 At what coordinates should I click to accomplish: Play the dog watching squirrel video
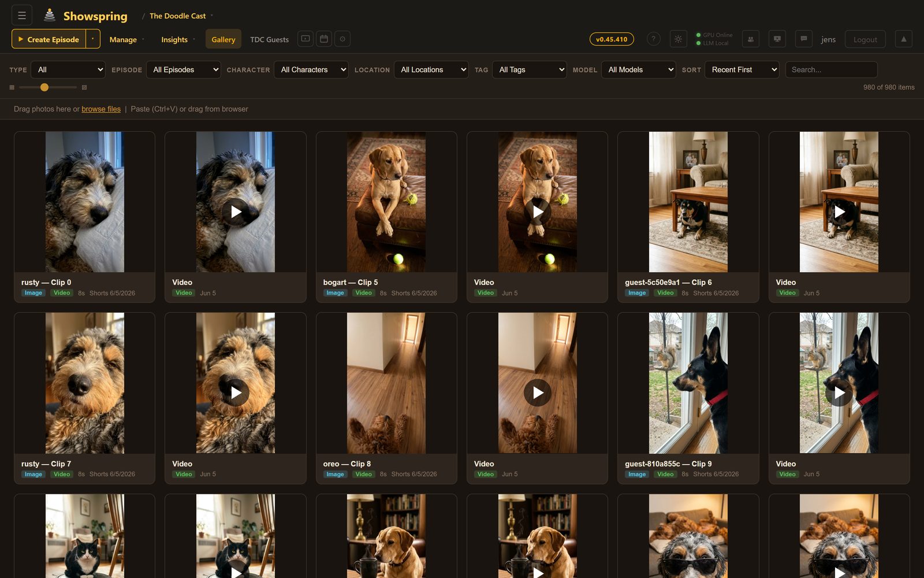click(x=839, y=393)
